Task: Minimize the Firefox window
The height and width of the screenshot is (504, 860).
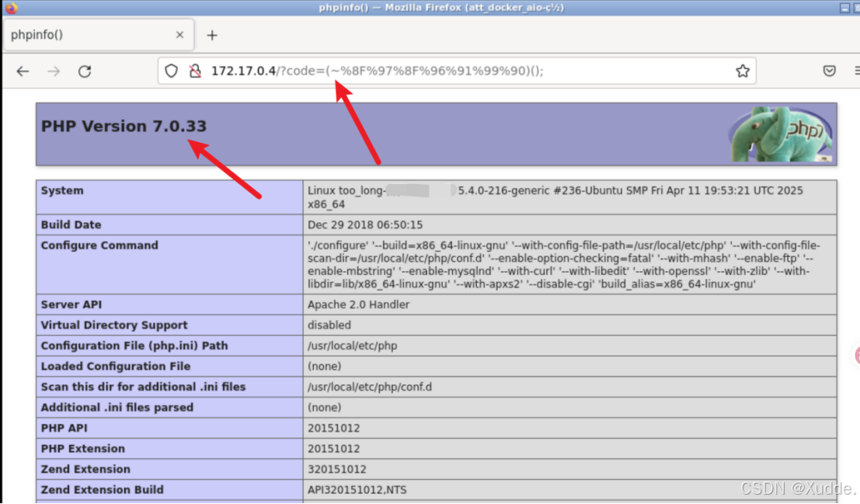Action: click(844, 7)
